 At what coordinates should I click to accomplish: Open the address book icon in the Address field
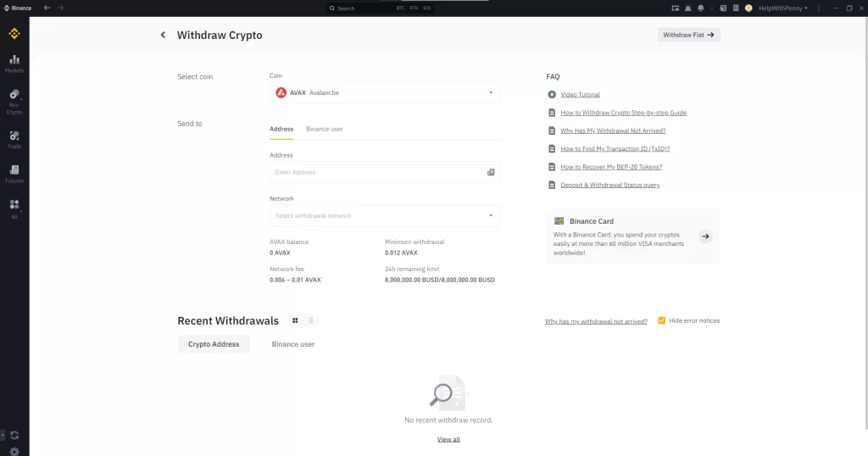point(491,172)
